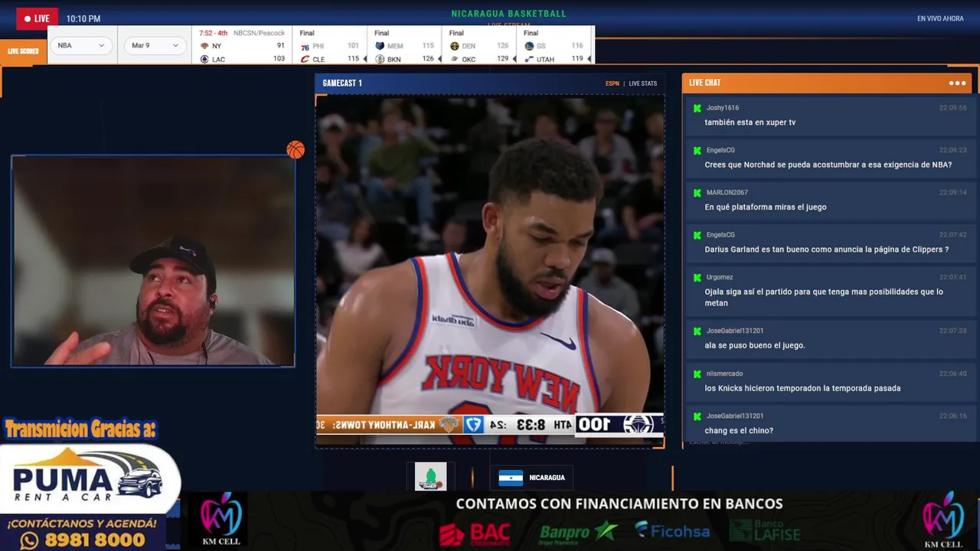Image resolution: width=980 pixels, height=551 pixels.
Task: Click the NICARAGUA country label
Action: [x=547, y=478]
